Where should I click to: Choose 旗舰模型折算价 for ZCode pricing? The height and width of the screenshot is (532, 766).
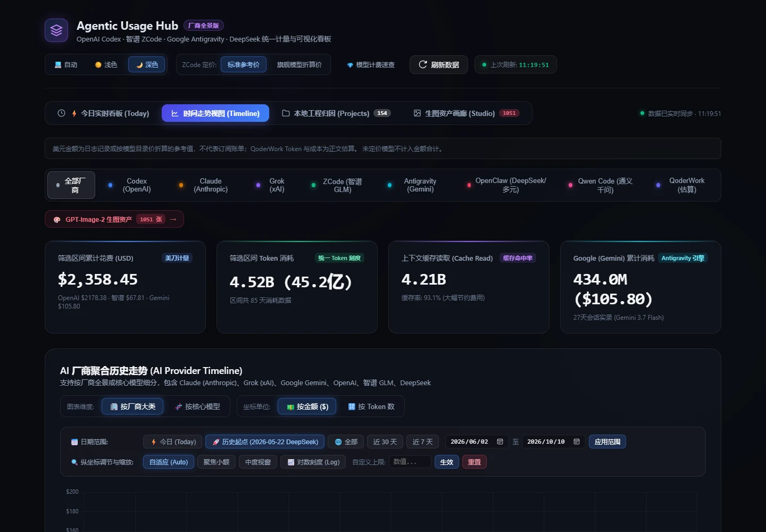tap(299, 65)
